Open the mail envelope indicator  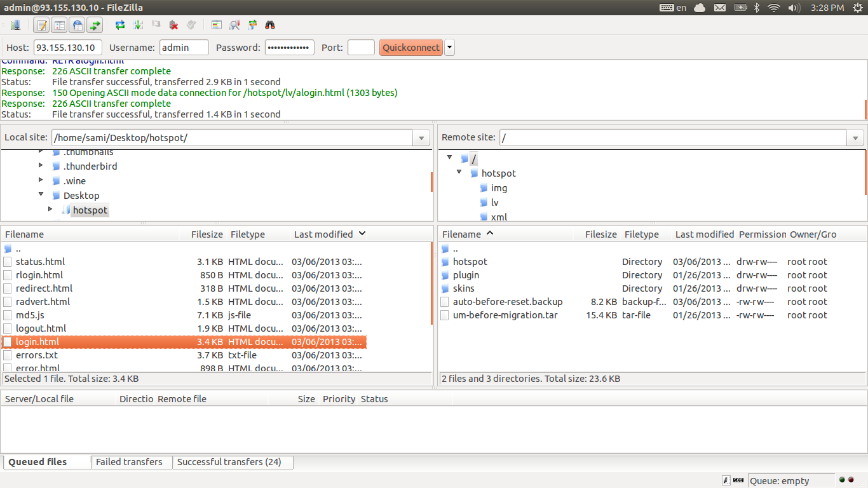point(719,8)
